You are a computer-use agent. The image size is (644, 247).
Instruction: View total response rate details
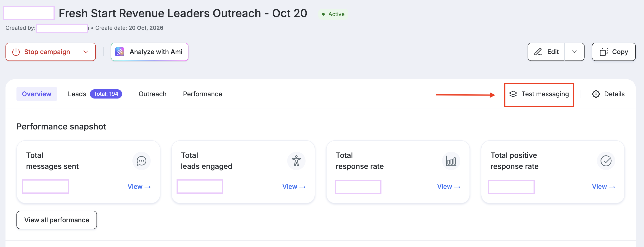[x=448, y=187]
